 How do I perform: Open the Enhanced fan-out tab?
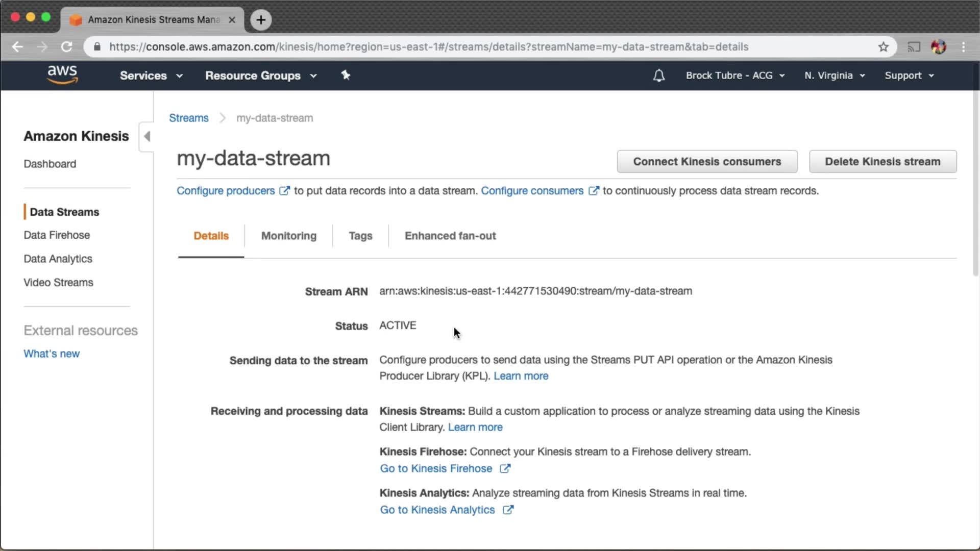click(x=450, y=236)
